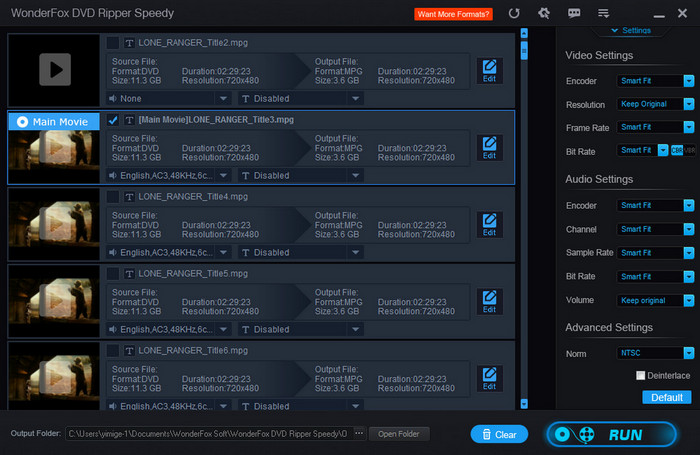
Task: Open video Encoder Smart Fit dropdown
Action: (x=655, y=81)
